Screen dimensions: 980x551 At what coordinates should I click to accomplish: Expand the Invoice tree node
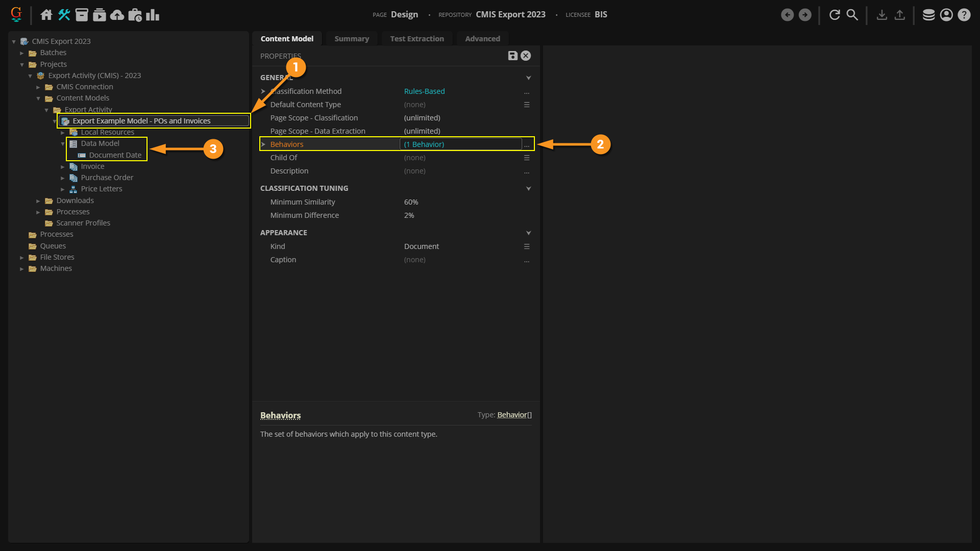[63, 167]
